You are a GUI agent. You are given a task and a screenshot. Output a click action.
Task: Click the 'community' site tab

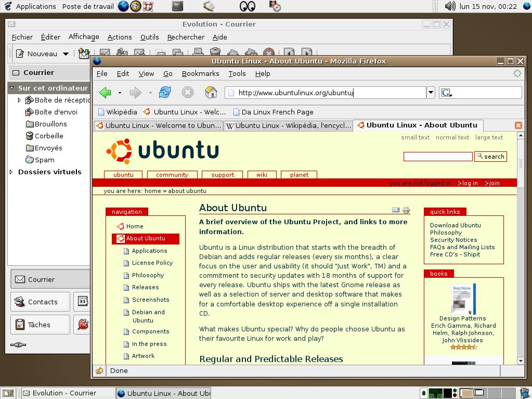pyautogui.click(x=172, y=175)
